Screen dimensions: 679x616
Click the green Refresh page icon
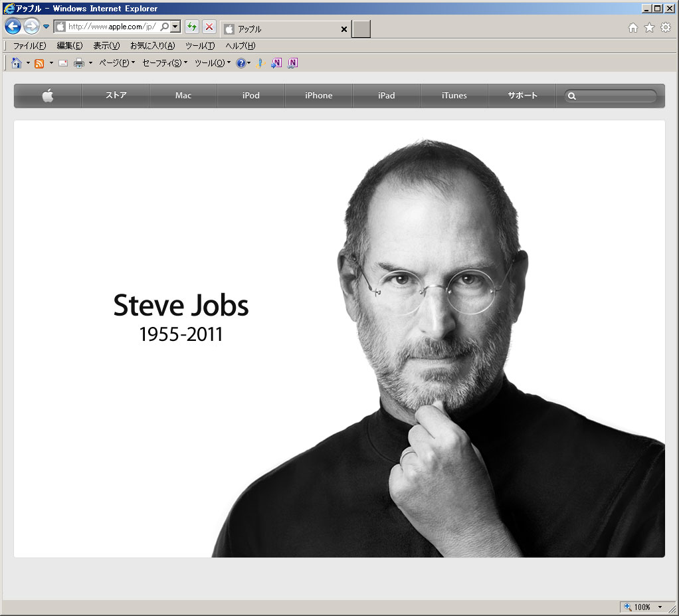192,27
